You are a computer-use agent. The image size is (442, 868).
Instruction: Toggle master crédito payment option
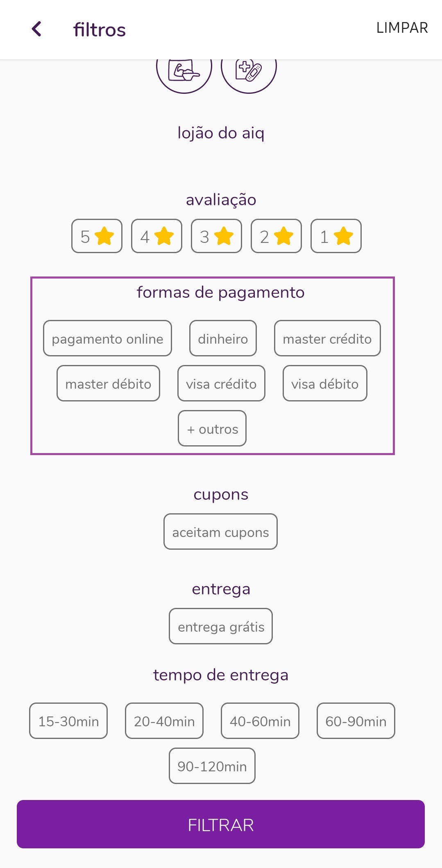click(x=327, y=338)
